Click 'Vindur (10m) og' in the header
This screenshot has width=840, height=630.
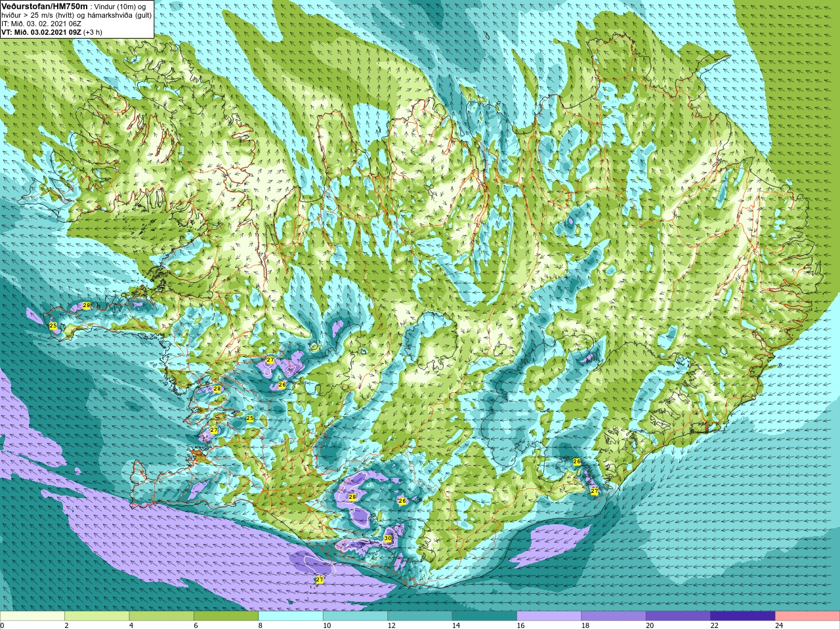120,7
